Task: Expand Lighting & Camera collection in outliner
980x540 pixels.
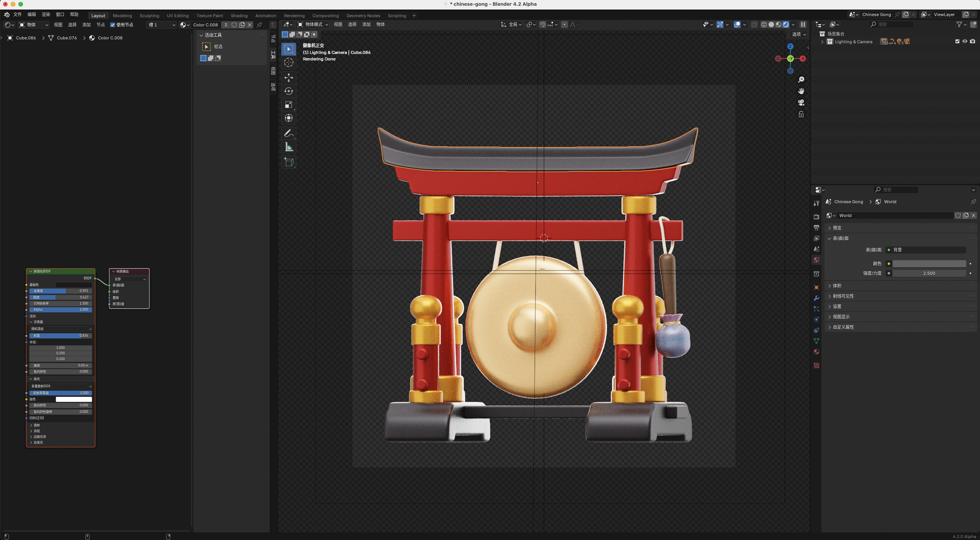Action: [822, 42]
